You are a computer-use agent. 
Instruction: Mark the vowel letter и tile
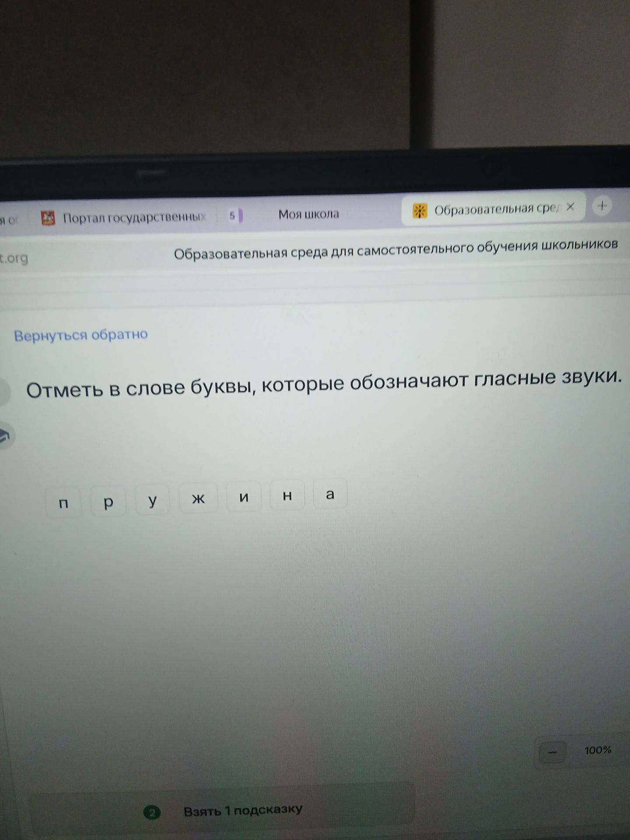(244, 497)
